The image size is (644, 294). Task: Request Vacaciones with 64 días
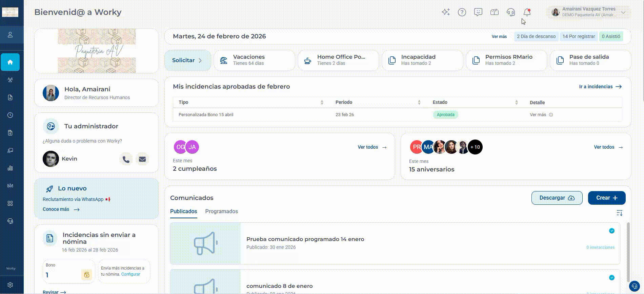[x=255, y=60]
